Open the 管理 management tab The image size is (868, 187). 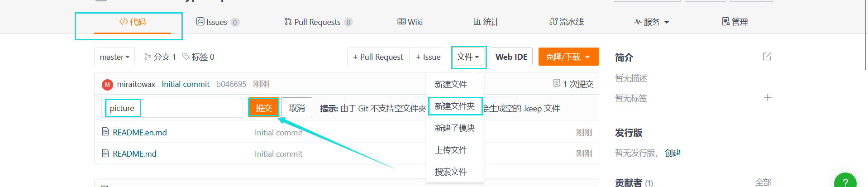(x=735, y=22)
